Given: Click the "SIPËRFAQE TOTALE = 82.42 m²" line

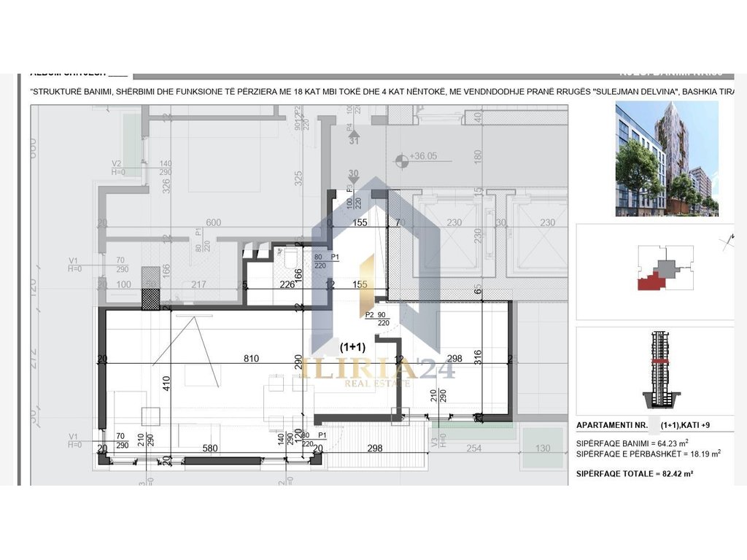Looking at the screenshot, I should coord(635,474).
